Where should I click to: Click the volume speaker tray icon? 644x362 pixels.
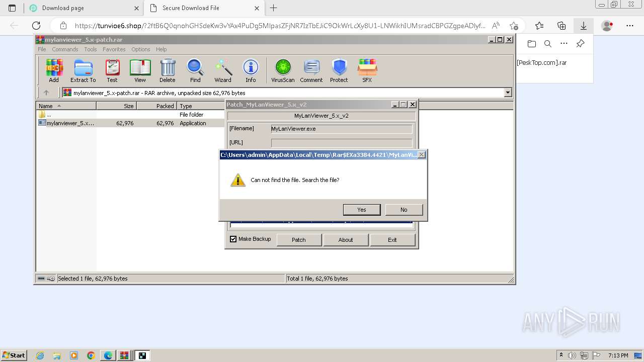tap(572, 355)
